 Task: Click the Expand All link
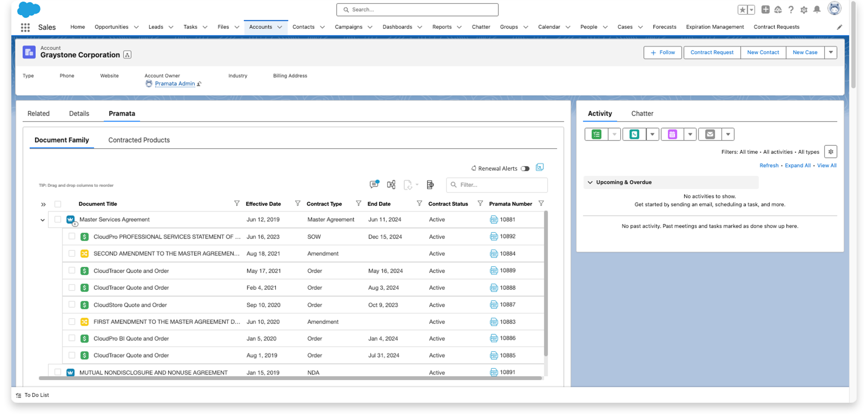798,166
